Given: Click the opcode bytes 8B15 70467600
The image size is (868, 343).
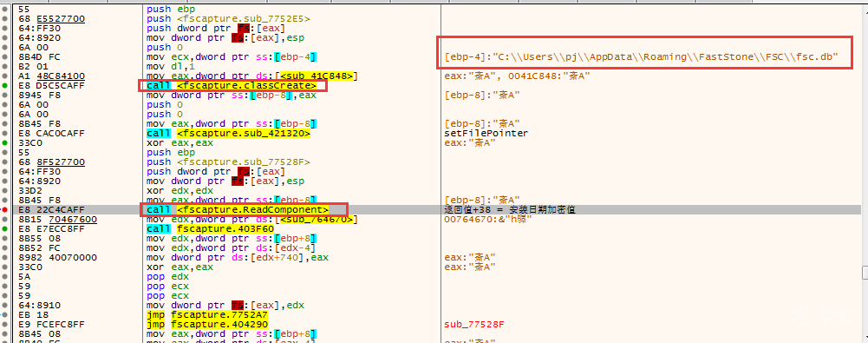Looking at the screenshot, I should (x=57, y=220).
